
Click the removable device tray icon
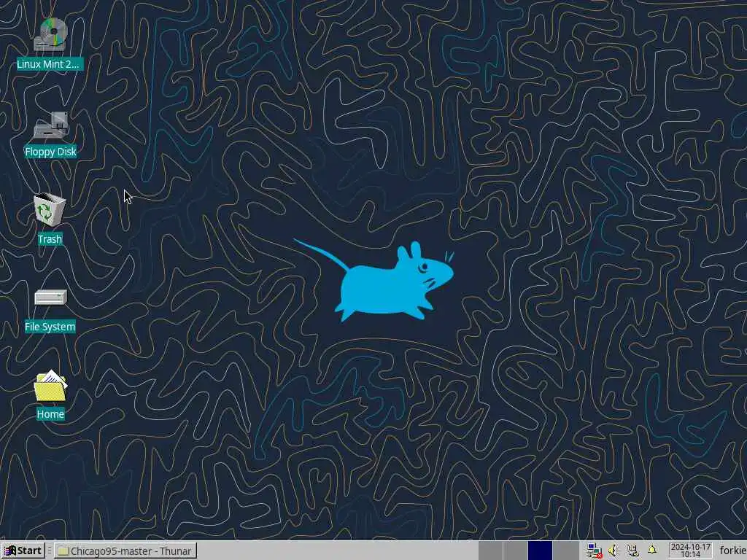tap(633, 551)
